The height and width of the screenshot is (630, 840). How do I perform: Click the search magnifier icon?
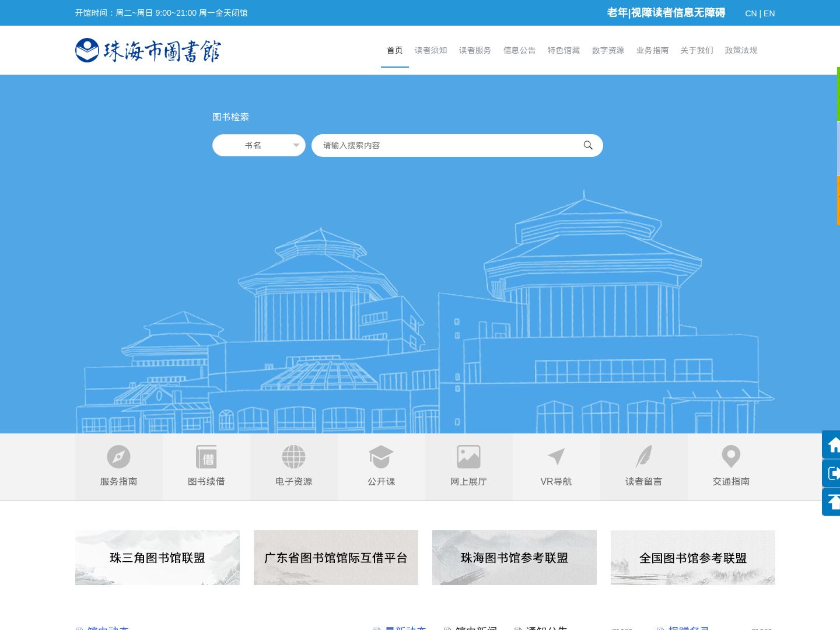tap(588, 145)
